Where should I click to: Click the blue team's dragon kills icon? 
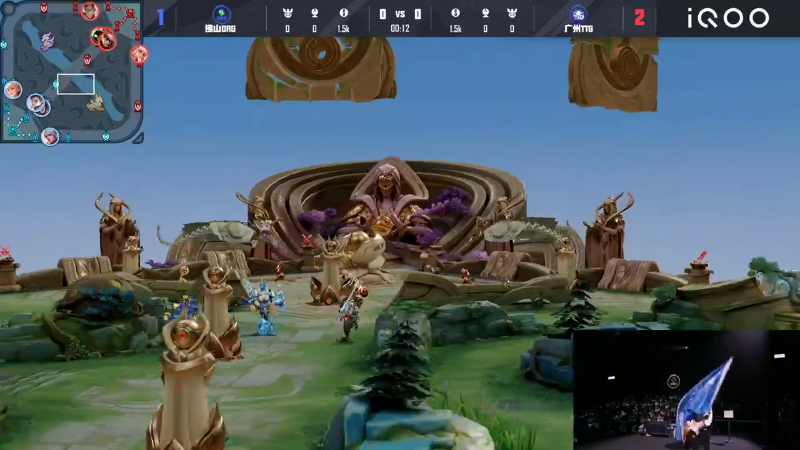click(x=288, y=13)
